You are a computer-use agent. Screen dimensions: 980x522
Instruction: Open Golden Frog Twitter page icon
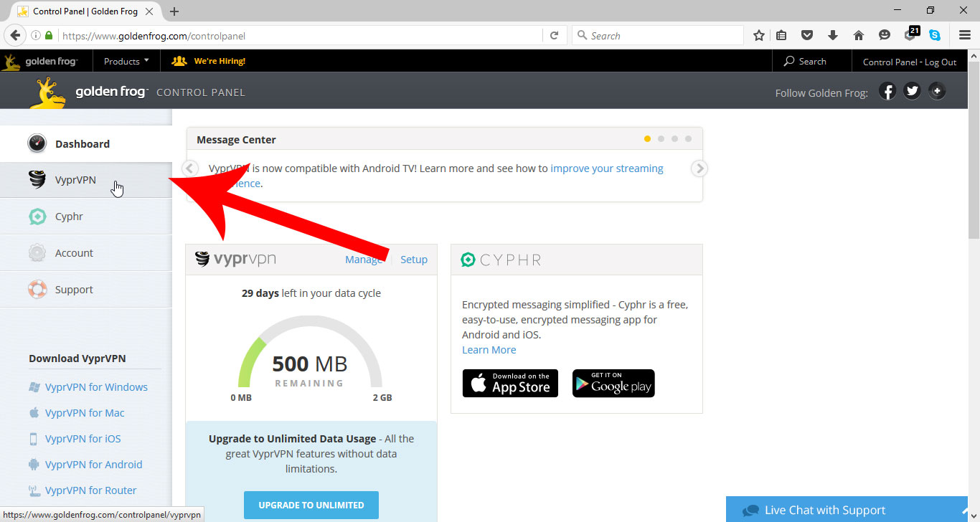coord(912,91)
